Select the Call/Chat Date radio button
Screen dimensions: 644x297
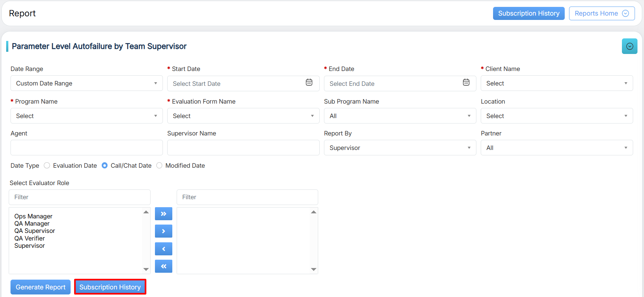click(x=105, y=166)
